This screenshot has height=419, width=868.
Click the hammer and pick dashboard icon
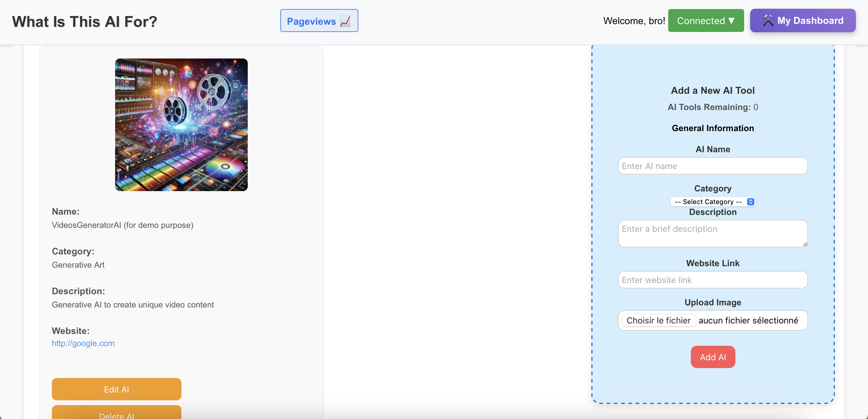(768, 20)
